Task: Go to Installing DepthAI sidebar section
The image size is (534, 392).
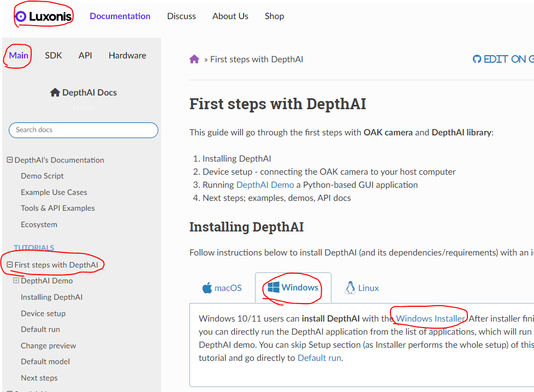Action: 51,297
